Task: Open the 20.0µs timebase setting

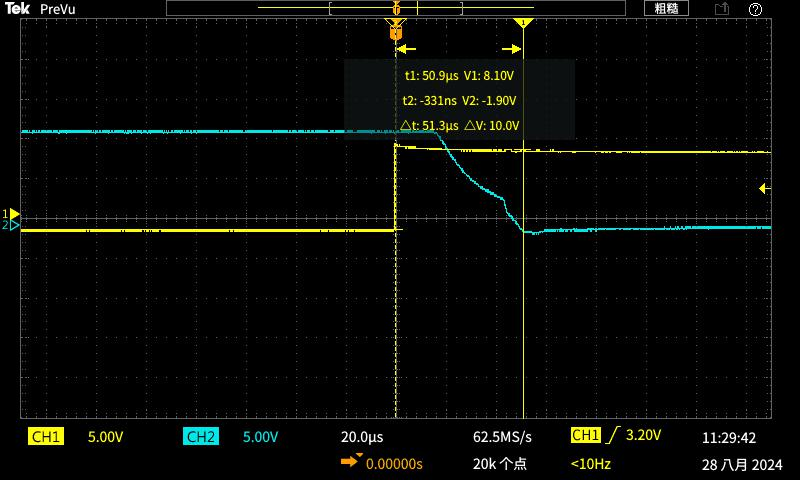Action: pos(362,437)
